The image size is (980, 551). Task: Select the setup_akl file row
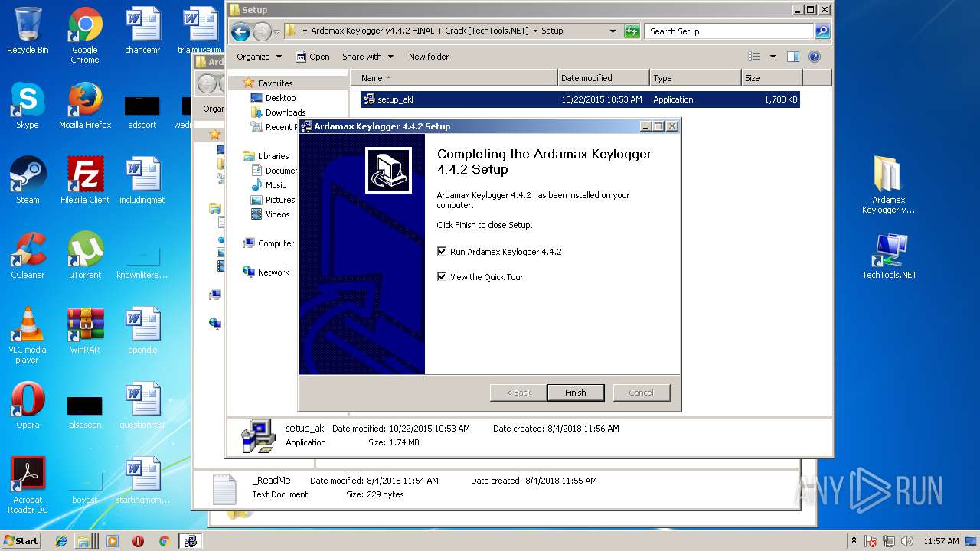[x=580, y=99]
